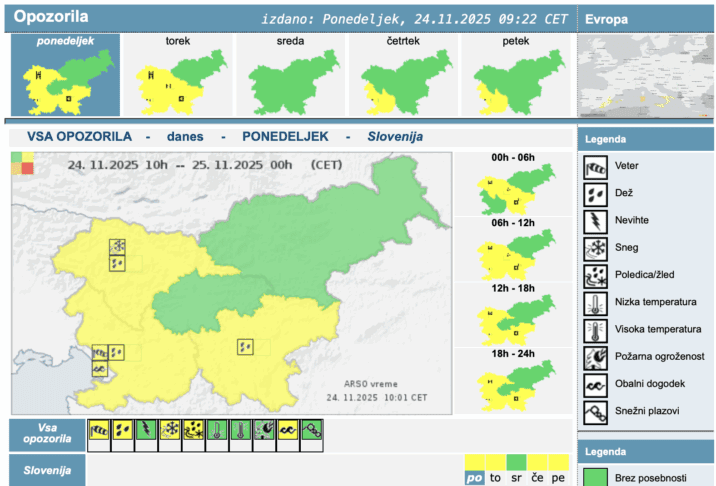Select low temperature icon in Vsa opozorila row
This screenshot has width=716, height=486.
[x=217, y=430]
